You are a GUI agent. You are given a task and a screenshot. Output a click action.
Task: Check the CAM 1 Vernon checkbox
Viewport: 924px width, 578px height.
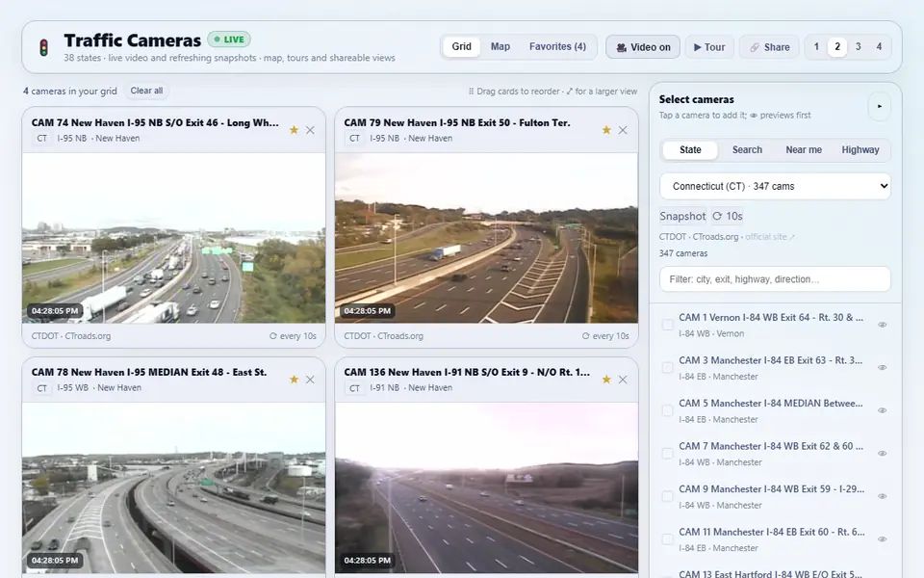(667, 325)
